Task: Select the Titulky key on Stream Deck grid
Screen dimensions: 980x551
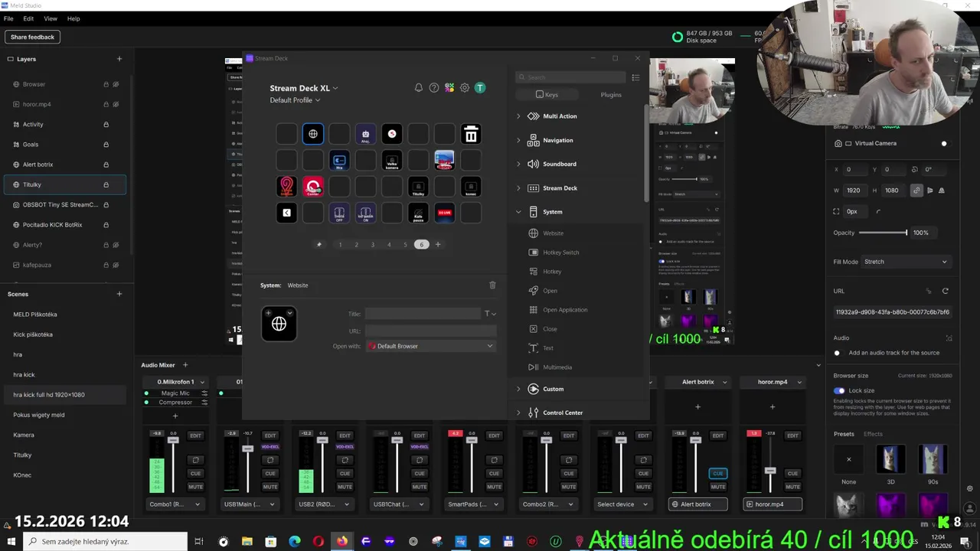Action: tap(418, 187)
